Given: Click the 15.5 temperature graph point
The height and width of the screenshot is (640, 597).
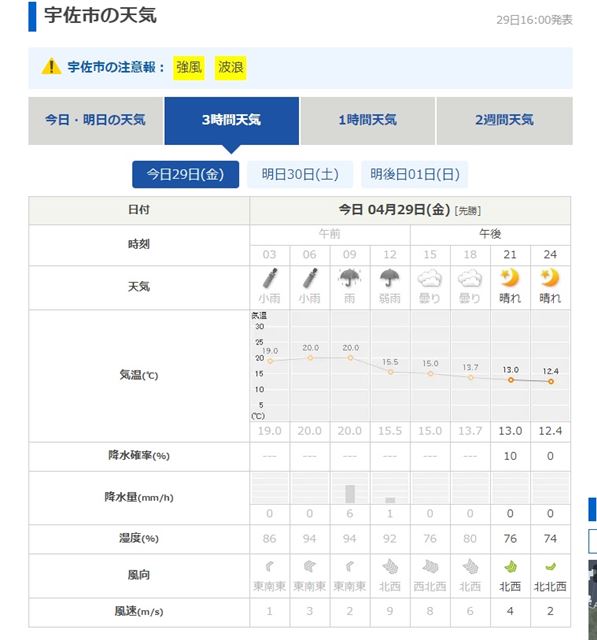Looking at the screenshot, I should 391,372.
